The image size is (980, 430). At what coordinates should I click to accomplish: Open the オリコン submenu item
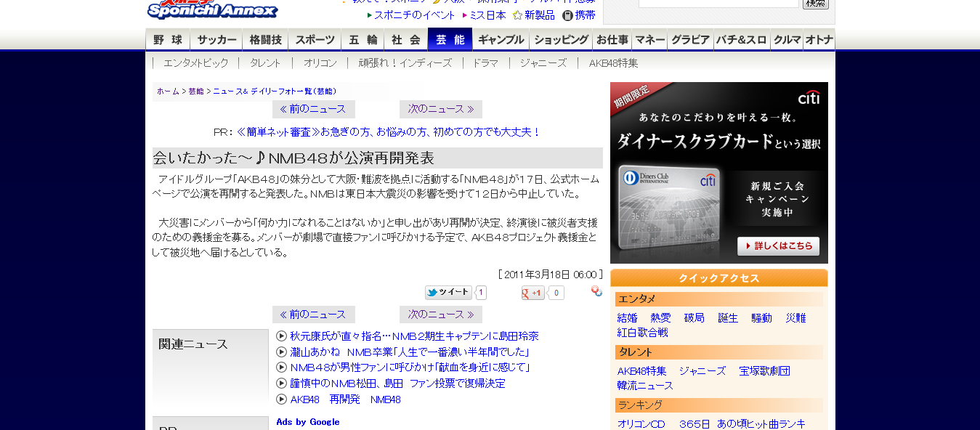tap(320, 63)
